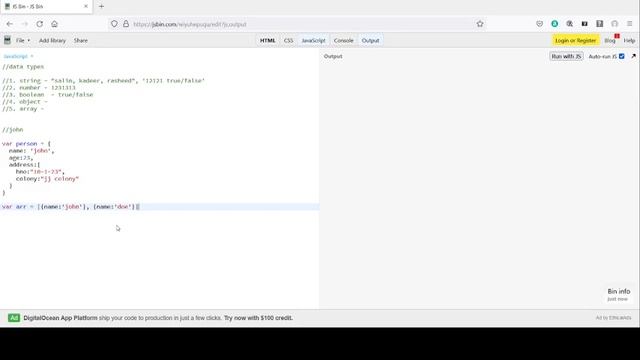The image size is (640, 360).
Task: Click the 'var person' code line
Action: pyautogui.click(x=26, y=144)
